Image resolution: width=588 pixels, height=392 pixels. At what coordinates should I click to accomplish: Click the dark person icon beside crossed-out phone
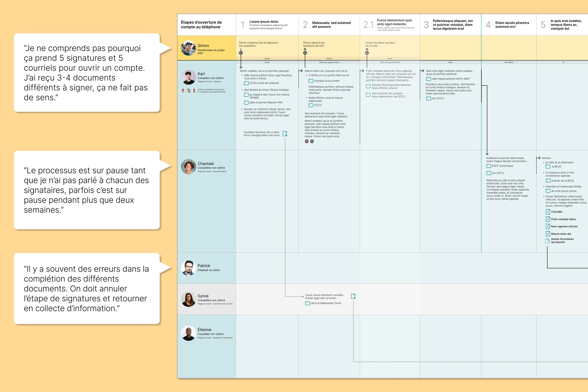pos(312,141)
